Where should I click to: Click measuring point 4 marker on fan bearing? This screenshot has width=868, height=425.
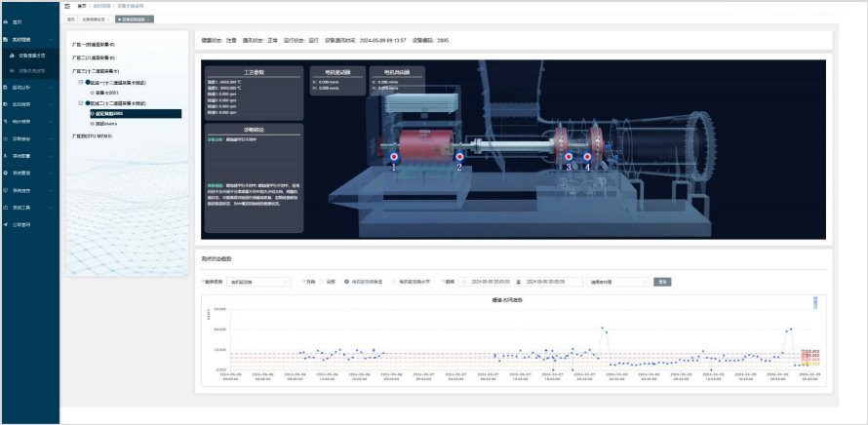coord(587,157)
